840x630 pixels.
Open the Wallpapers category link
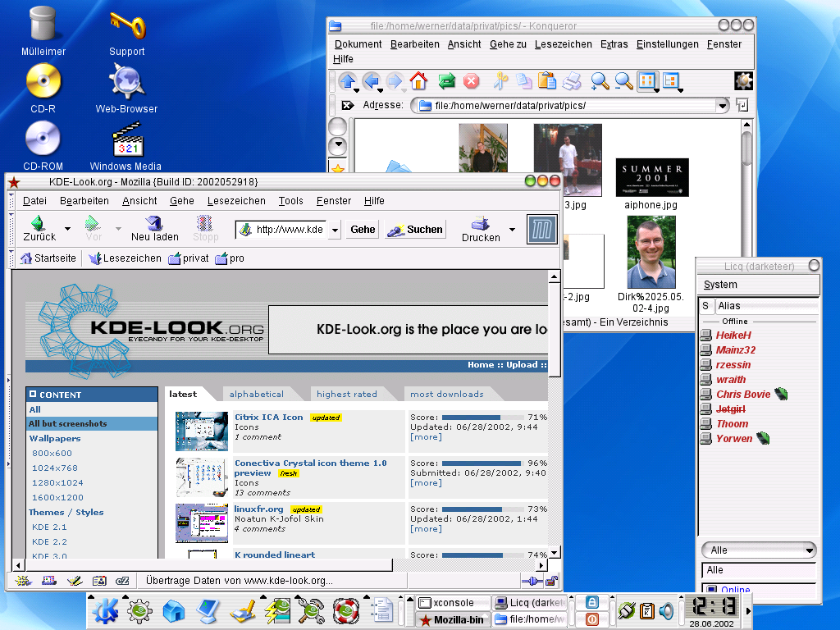click(55, 438)
